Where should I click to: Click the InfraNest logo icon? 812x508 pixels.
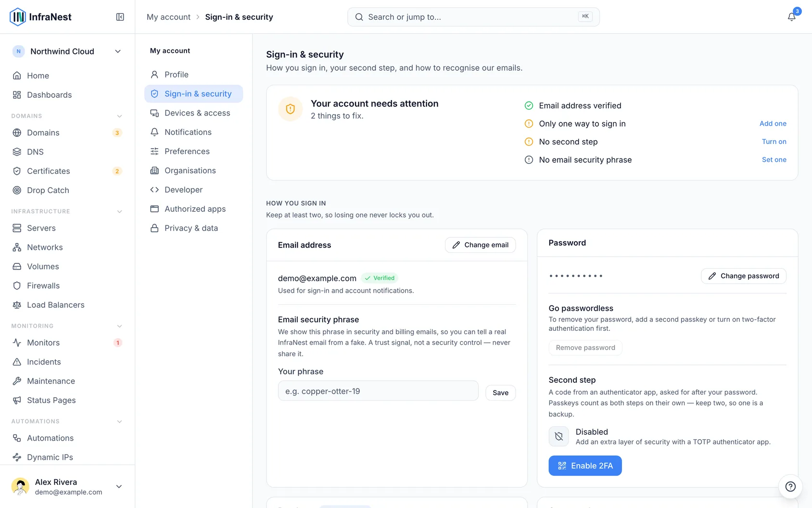[x=18, y=17]
